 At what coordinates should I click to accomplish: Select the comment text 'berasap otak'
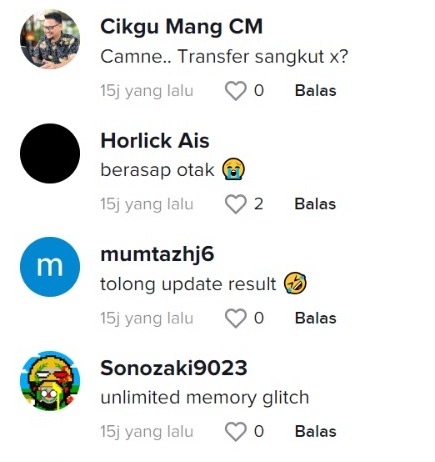click(x=157, y=170)
